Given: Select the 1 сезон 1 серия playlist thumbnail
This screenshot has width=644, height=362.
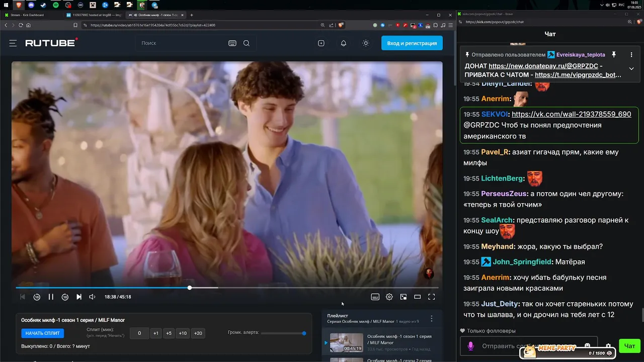Looking at the screenshot, I should click(x=346, y=342).
